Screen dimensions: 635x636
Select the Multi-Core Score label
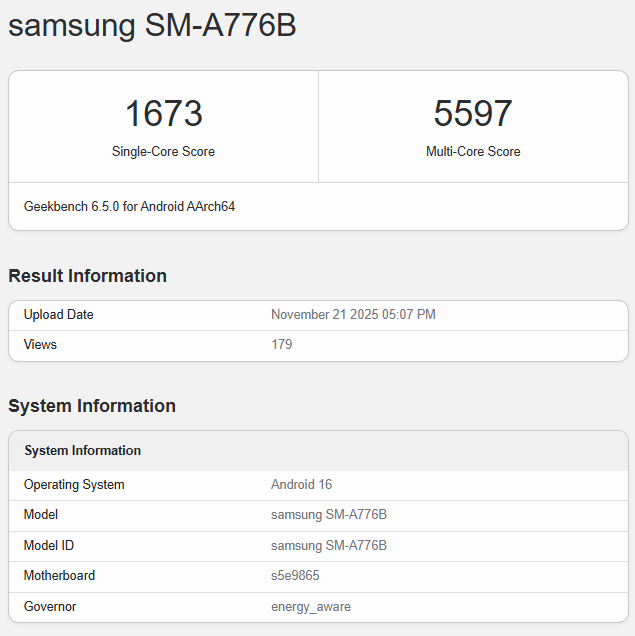(473, 152)
